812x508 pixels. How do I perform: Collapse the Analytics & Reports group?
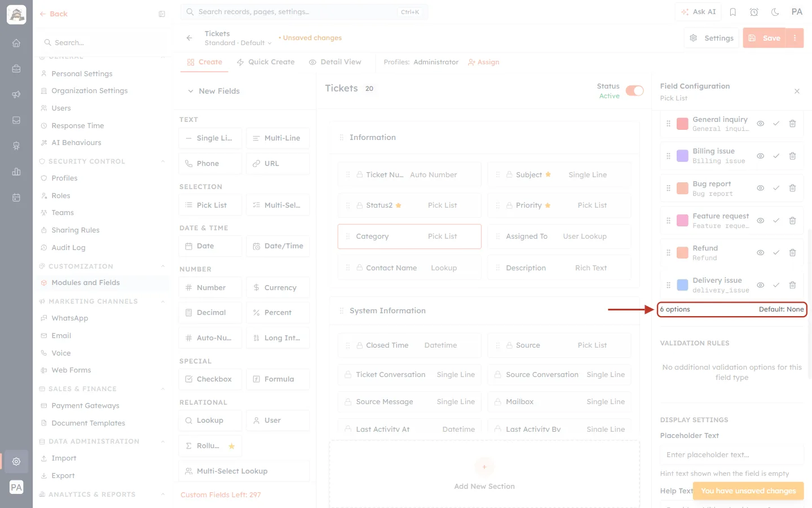coord(163,494)
